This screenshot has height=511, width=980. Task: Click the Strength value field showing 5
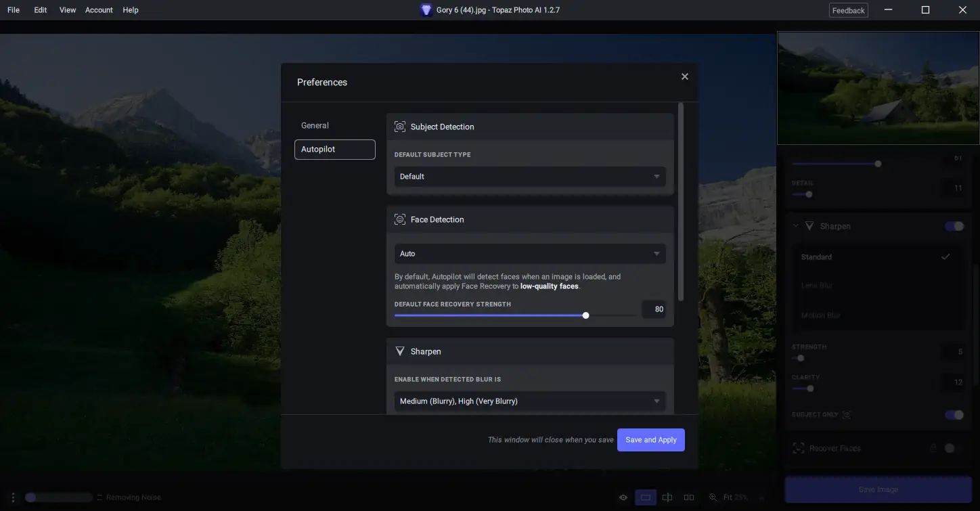tap(952, 352)
